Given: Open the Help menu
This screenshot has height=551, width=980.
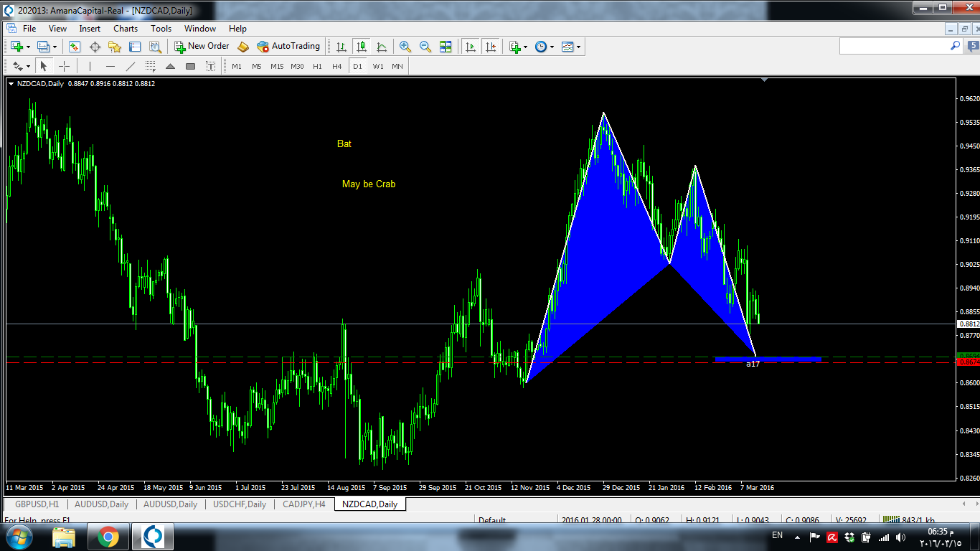Looking at the screenshot, I should pos(237,29).
